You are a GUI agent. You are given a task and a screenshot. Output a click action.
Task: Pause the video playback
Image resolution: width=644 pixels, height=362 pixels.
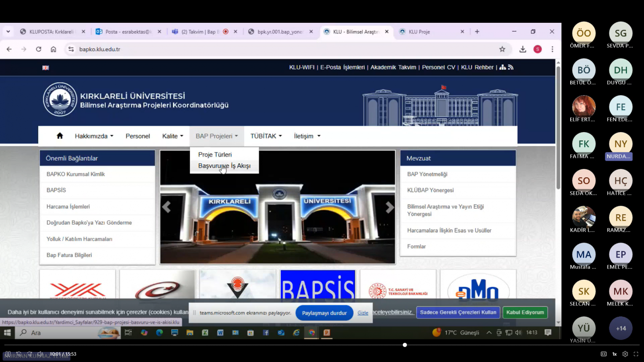tap(8, 354)
